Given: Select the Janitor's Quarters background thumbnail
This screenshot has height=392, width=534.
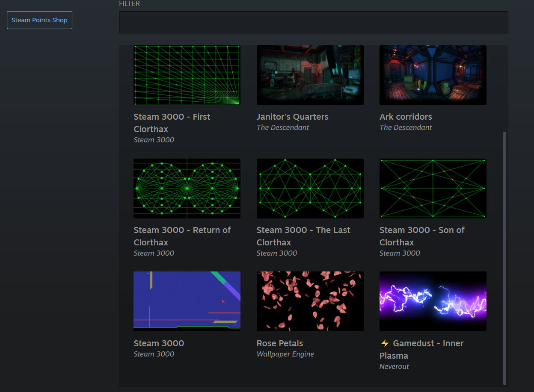Looking at the screenshot, I should pyautogui.click(x=310, y=75).
